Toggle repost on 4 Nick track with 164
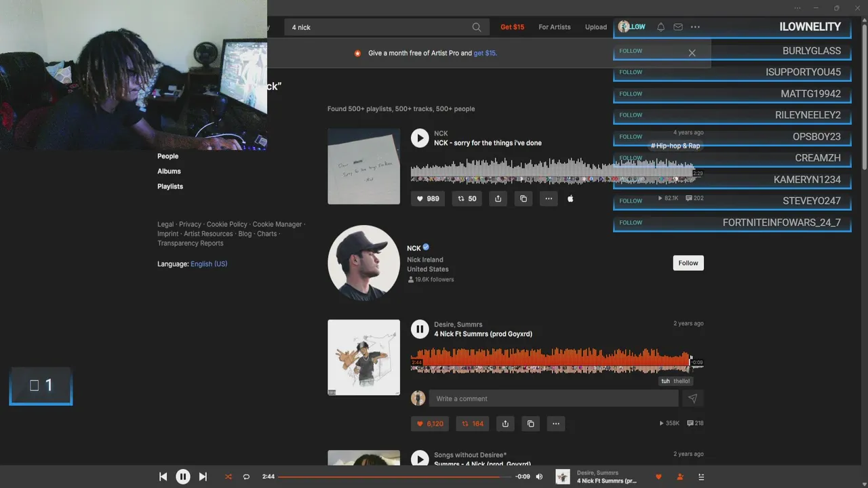 click(x=473, y=424)
